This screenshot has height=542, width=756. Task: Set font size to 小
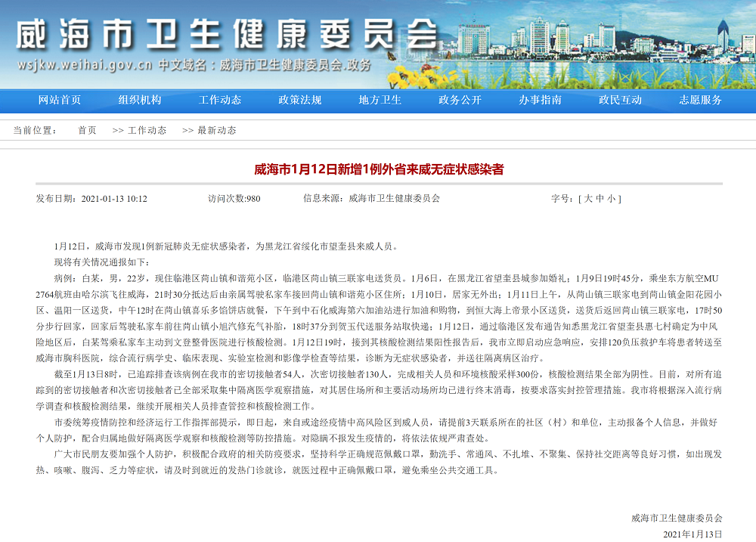coord(612,199)
